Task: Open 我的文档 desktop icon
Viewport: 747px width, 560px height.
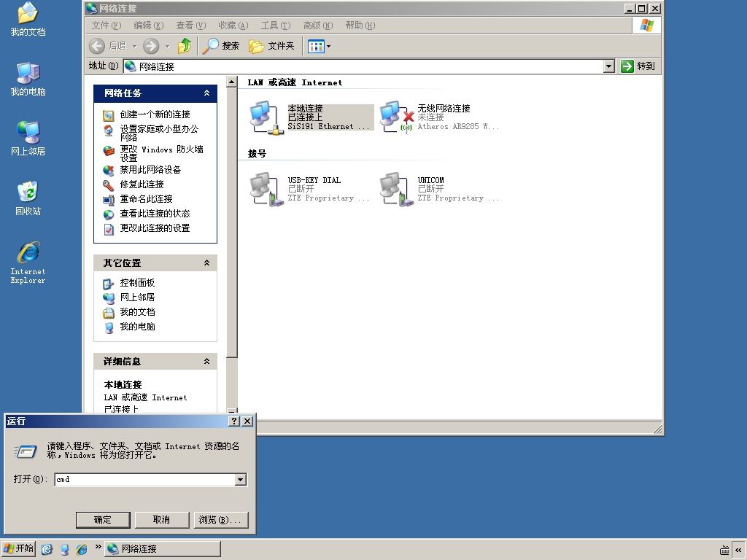Action: tap(28, 20)
